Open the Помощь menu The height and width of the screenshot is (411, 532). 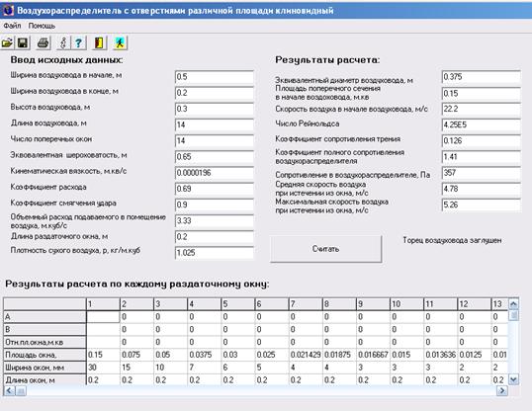click(x=42, y=26)
